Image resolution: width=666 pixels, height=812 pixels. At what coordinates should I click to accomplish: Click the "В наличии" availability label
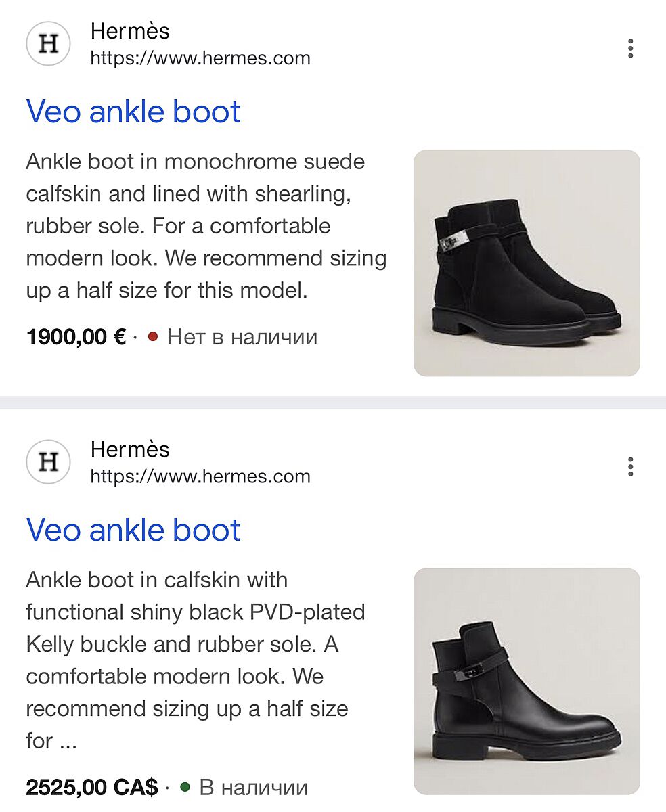(x=253, y=787)
